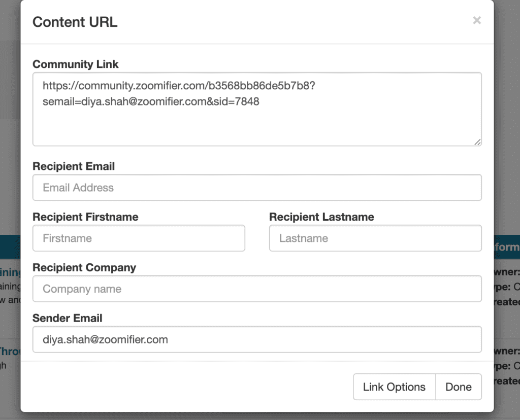Screen dimensions: 520x420
Task: Click the Content URL dialog title
Action: (75, 22)
